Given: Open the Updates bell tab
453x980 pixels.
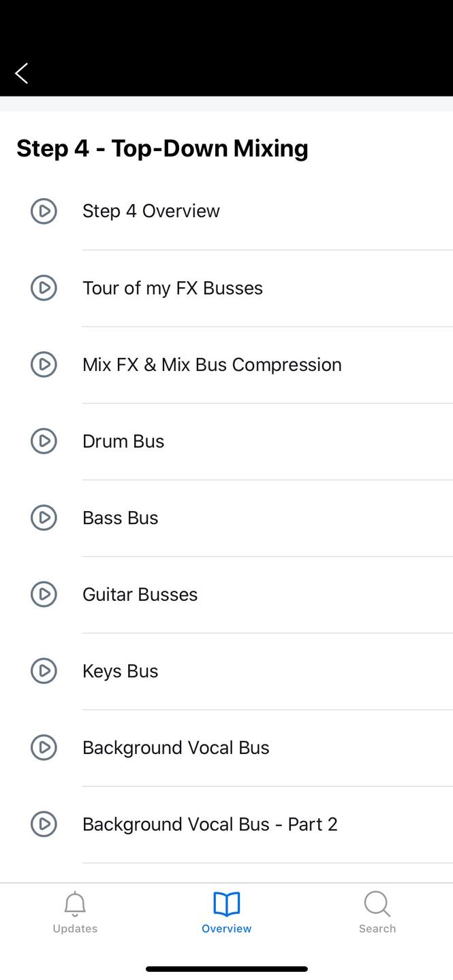Looking at the screenshot, I should [75, 912].
